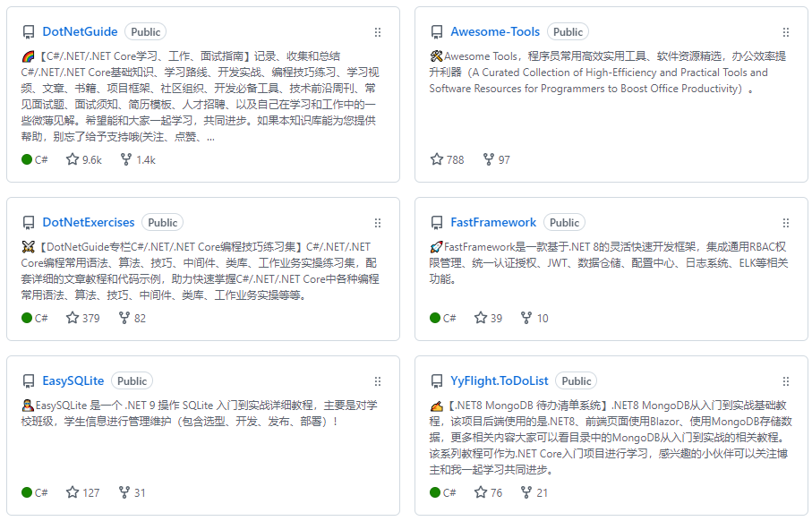View FastFramework forks showing 10
This screenshot has height=521, width=812.
pyautogui.click(x=534, y=318)
